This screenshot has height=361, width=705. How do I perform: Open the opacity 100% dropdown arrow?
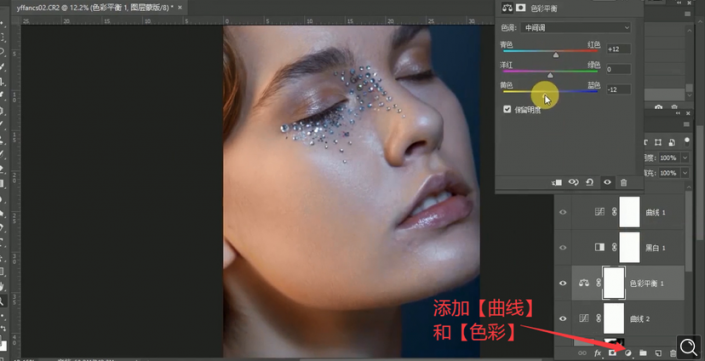tap(685, 158)
